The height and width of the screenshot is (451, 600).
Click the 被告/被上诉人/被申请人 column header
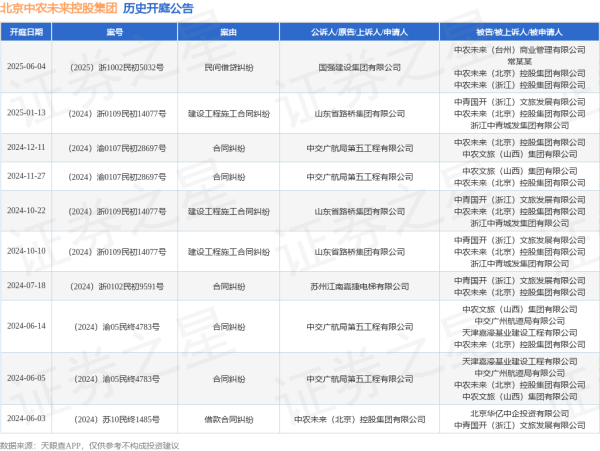click(x=519, y=32)
